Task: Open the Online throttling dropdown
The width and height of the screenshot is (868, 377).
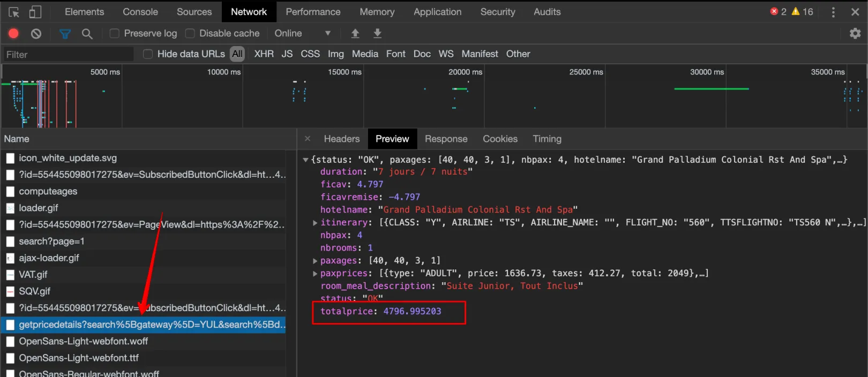Action: 303,33
